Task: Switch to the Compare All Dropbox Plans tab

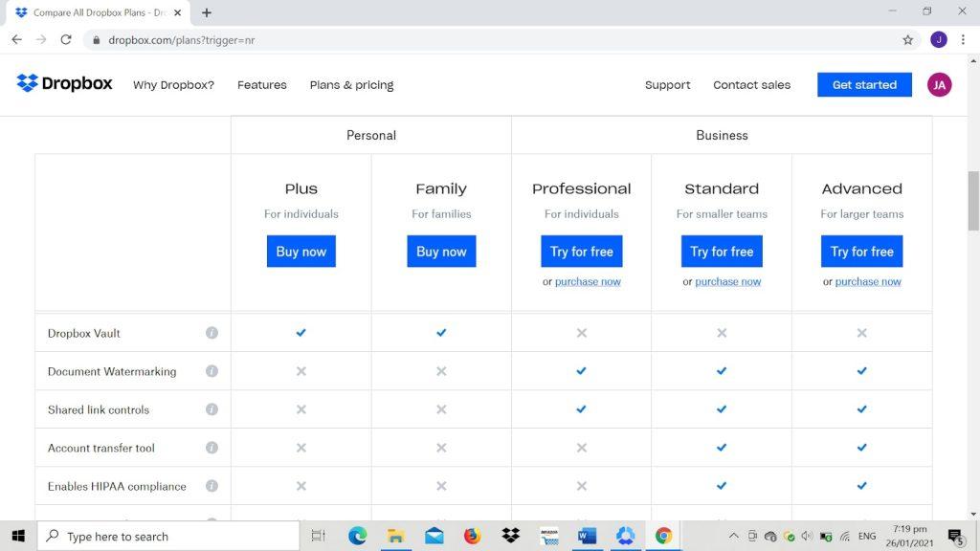Action: 99,12
